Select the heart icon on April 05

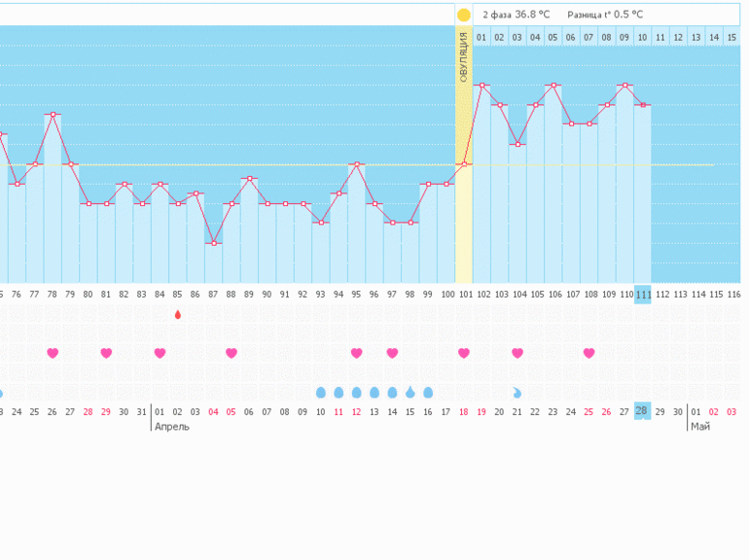pos(231,353)
